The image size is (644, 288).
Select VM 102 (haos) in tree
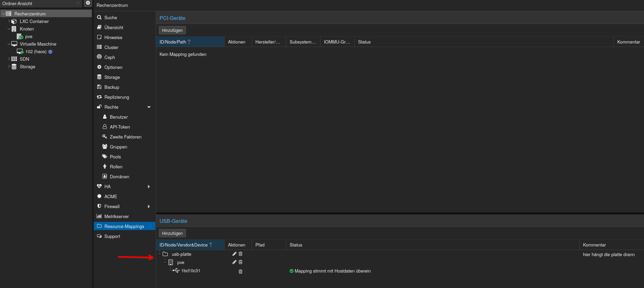36,52
